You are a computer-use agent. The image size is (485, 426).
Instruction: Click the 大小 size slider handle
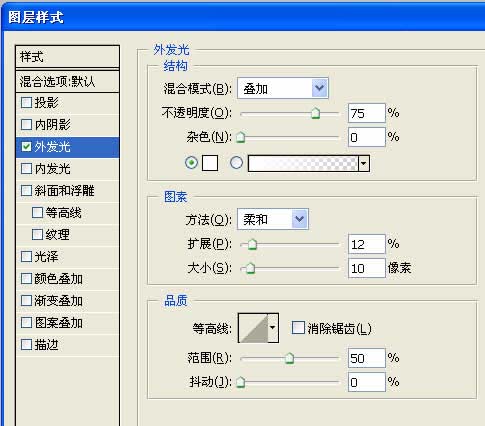click(250, 268)
